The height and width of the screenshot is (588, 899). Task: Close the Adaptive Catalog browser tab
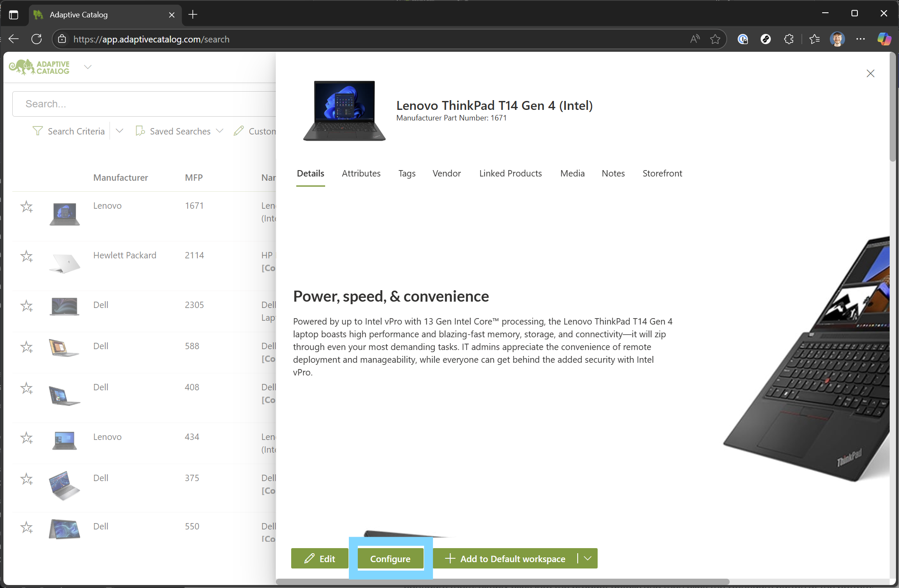pyautogui.click(x=171, y=15)
